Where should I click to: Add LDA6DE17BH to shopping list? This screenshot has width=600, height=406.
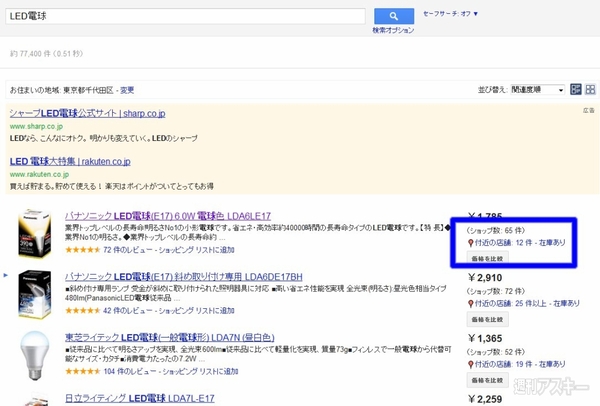[x=196, y=311]
